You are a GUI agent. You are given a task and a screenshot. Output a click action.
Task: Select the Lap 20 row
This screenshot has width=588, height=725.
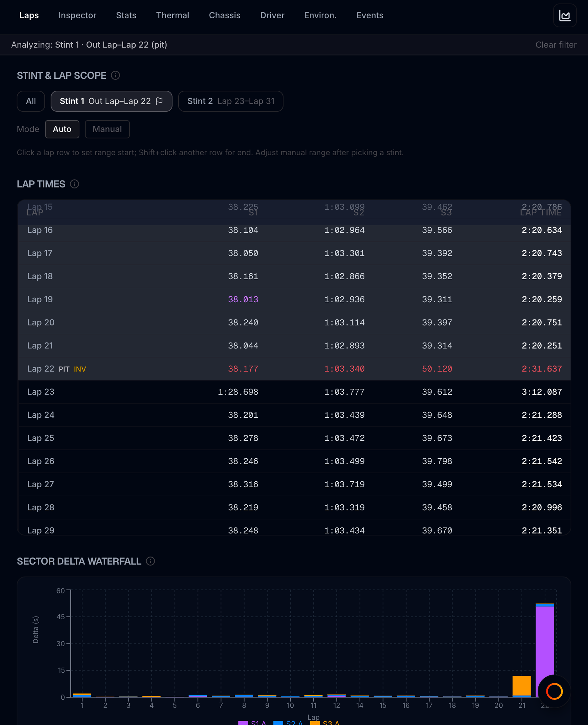[294, 323]
